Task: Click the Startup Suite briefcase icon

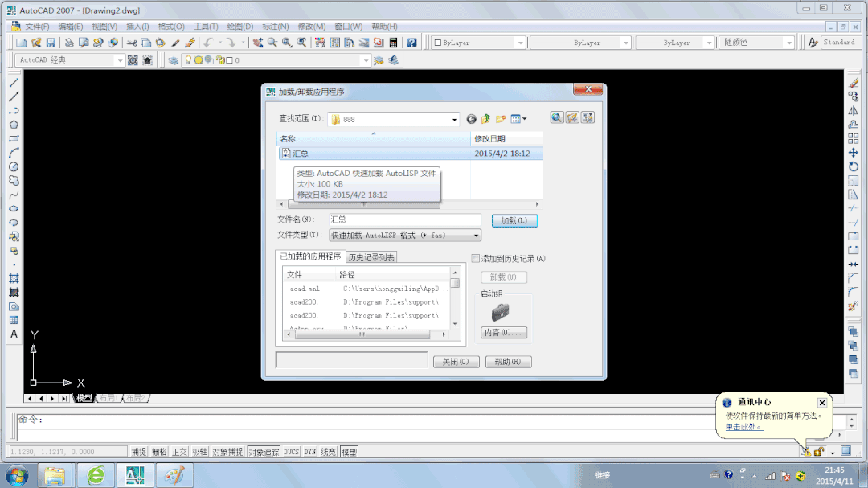Action: coord(501,313)
